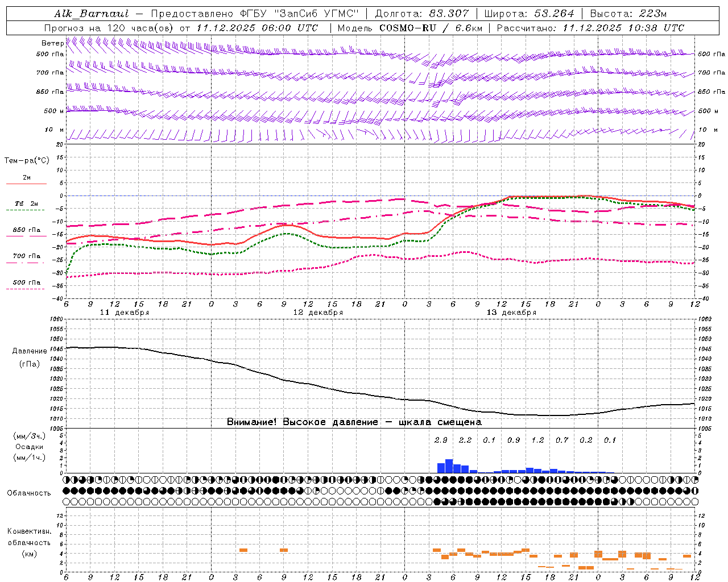Click 'Внимание! Высокое давление – шкала смещена' warning

coord(354,422)
